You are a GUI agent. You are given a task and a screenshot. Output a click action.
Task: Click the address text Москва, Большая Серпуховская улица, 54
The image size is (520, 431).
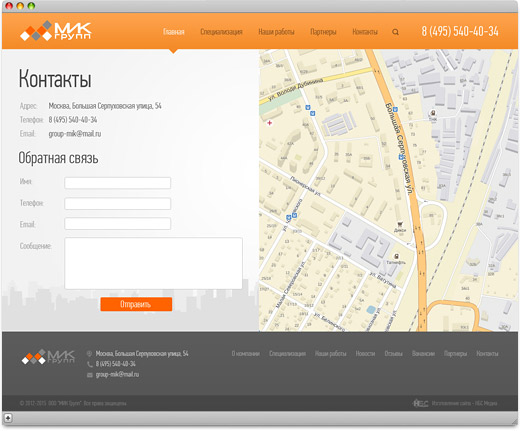coord(105,106)
